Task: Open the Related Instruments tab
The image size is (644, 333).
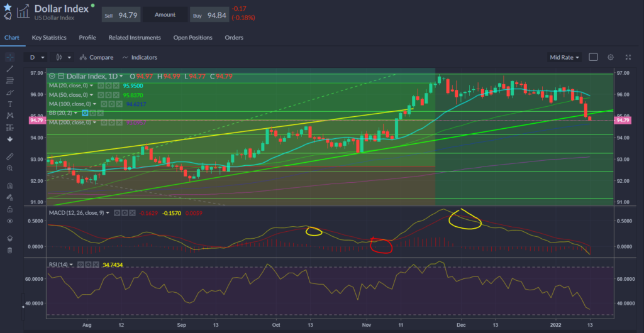Action: pos(135,38)
